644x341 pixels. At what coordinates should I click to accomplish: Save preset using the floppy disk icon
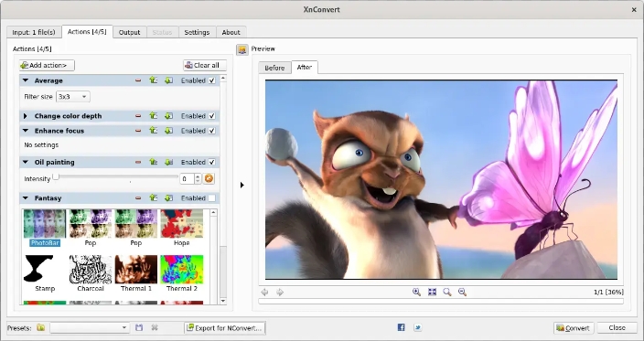[139, 327]
